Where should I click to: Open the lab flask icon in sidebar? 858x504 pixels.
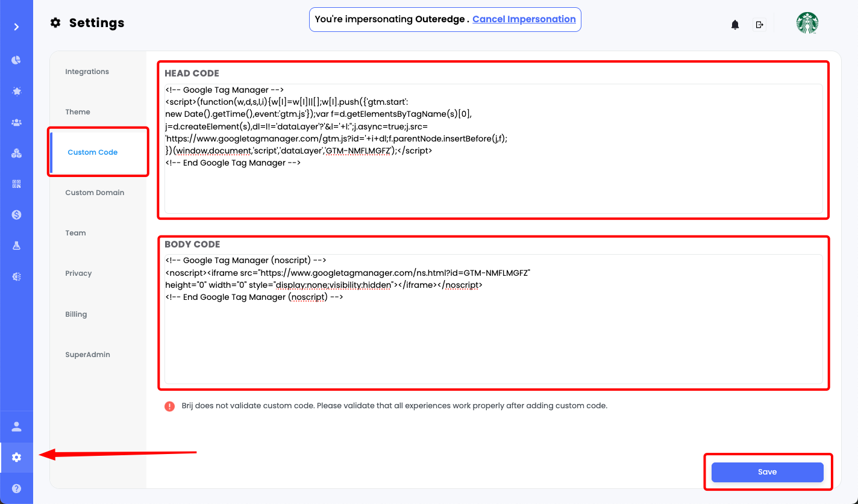(x=16, y=246)
